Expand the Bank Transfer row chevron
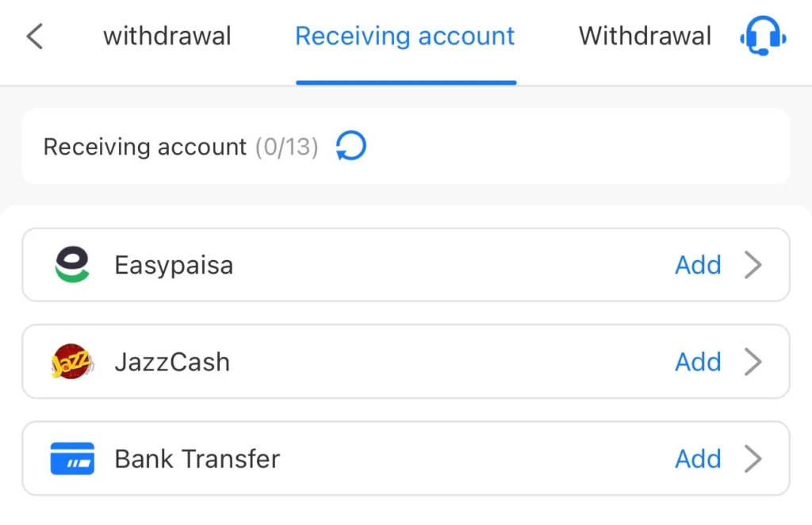The image size is (812, 525). tap(753, 458)
